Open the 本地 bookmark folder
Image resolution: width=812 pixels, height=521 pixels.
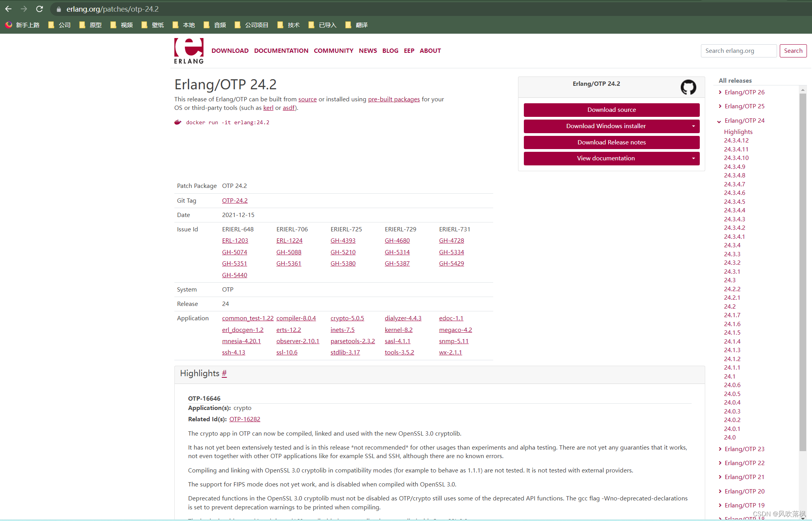pos(184,25)
